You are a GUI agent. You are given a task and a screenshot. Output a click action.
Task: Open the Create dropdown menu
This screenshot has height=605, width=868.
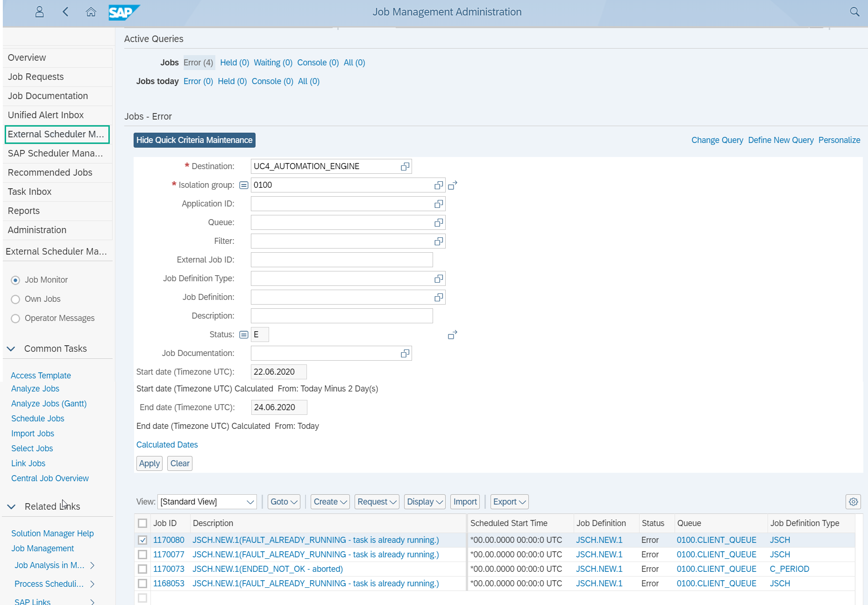point(330,502)
